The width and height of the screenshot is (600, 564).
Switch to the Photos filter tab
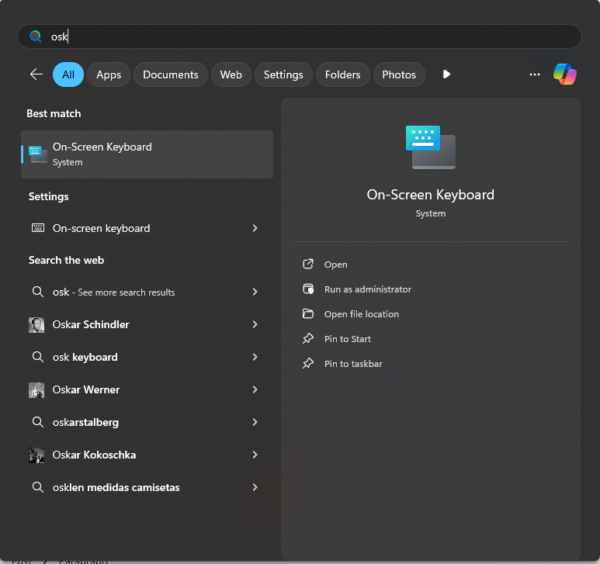399,75
